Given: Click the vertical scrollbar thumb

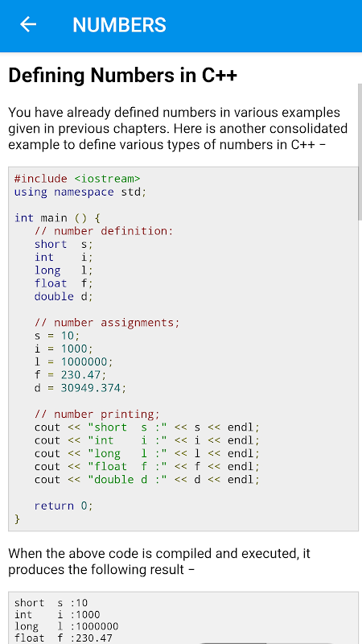Looking at the screenshot, I should point(360,152).
